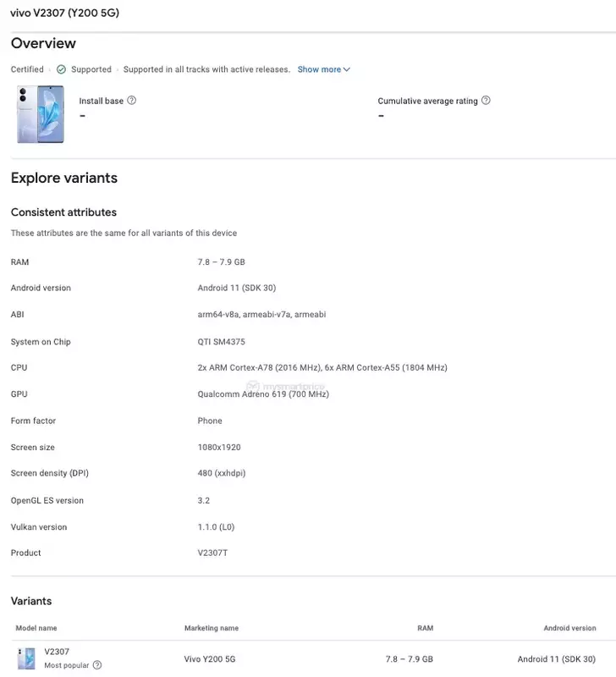Click the Show more chevron arrow
Image resolution: width=616 pixels, height=677 pixels.
coord(347,69)
